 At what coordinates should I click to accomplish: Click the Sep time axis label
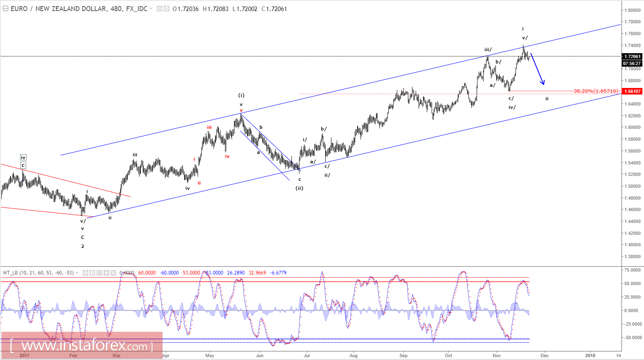click(403, 355)
